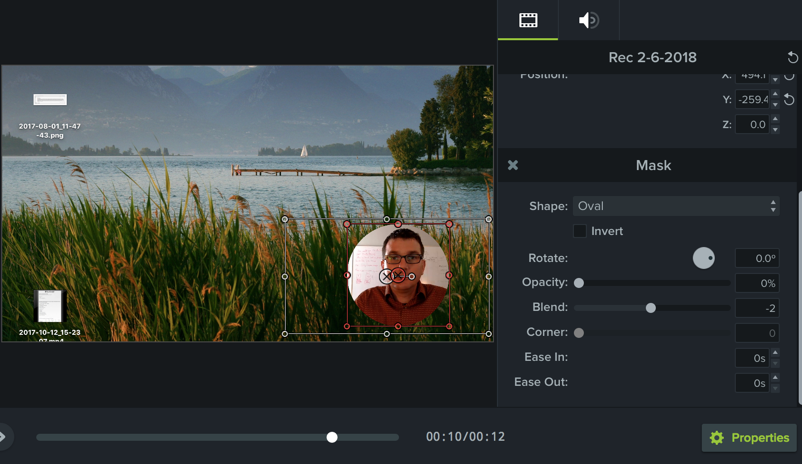Remove the Mask effect with X icon
This screenshot has width=802, height=464.
[513, 165]
